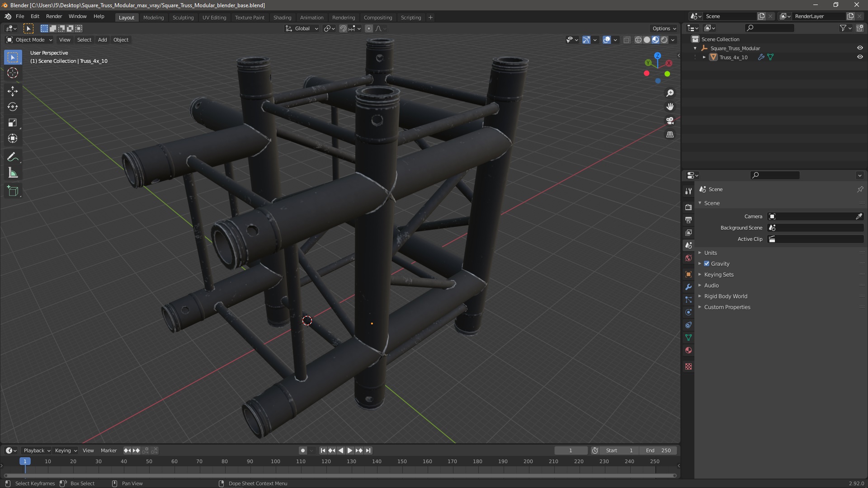Switch to the UV Editing workspace tab
Image resolution: width=868 pixels, height=488 pixels.
214,18
